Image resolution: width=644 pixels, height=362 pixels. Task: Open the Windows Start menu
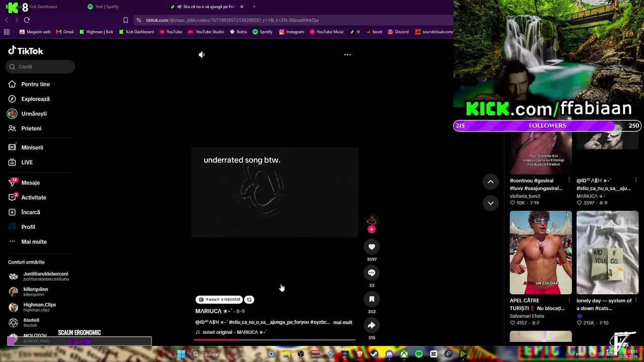tap(181, 354)
